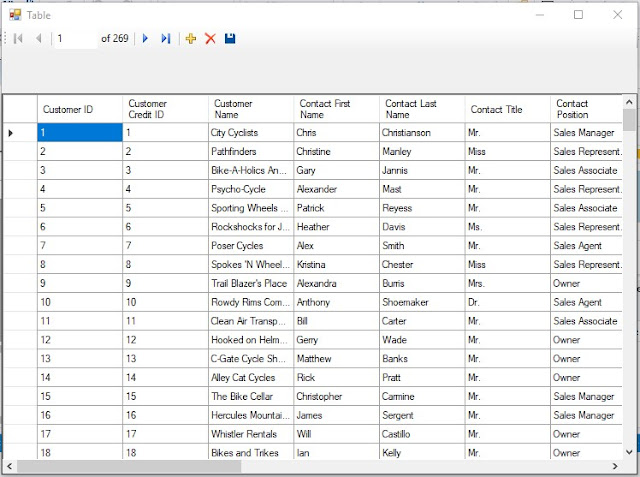Move to the previous record
Image resolution: width=640 pixels, height=477 pixels.
point(39,39)
